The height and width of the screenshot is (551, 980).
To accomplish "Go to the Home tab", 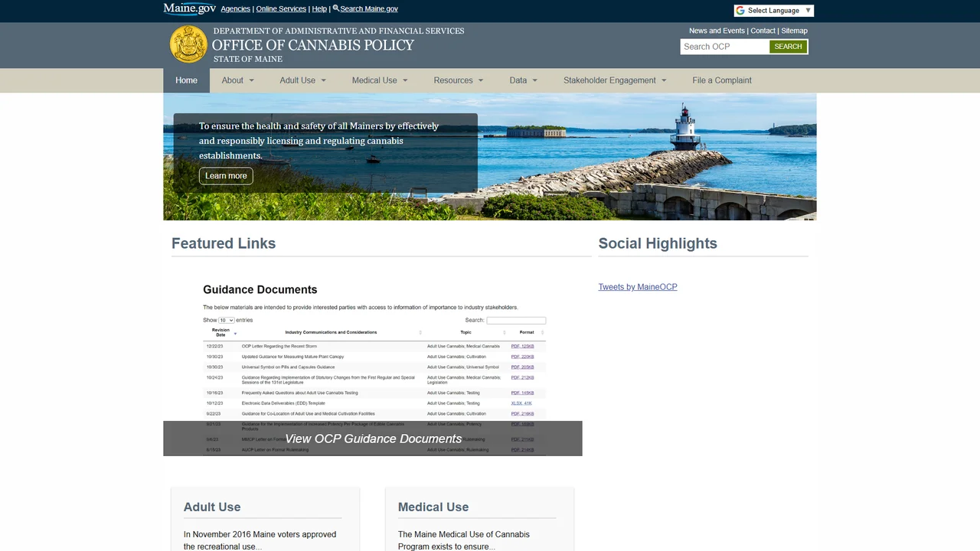I will click(x=186, y=80).
